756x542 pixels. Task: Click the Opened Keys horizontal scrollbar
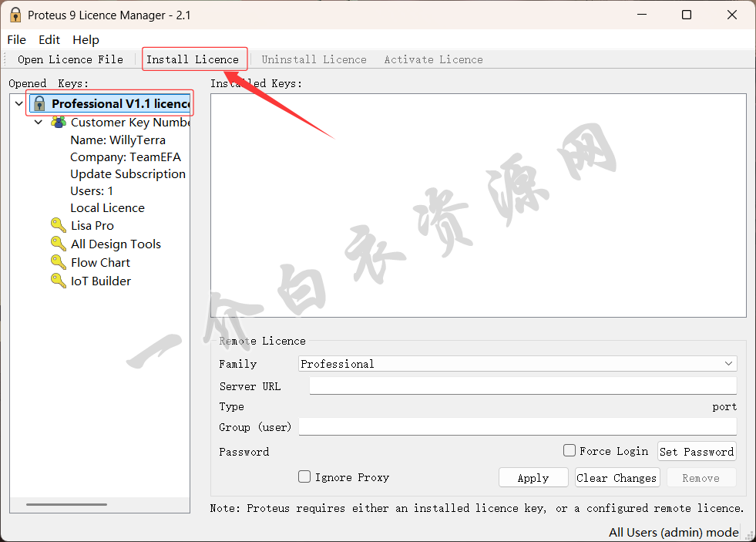point(66,504)
